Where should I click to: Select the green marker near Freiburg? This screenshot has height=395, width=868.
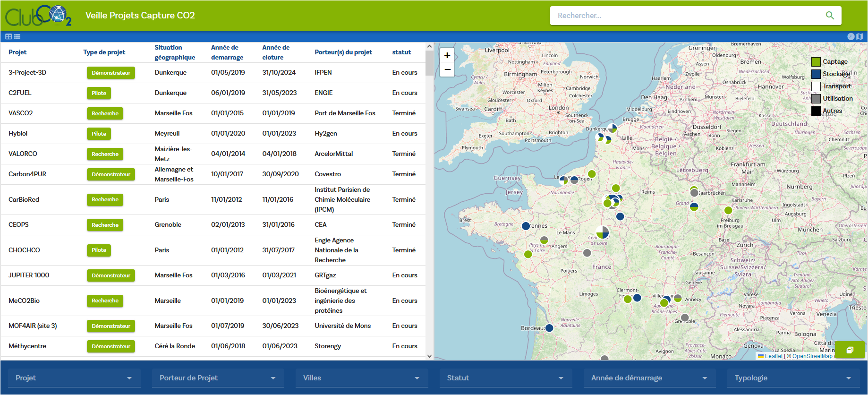(x=728, y=210)
